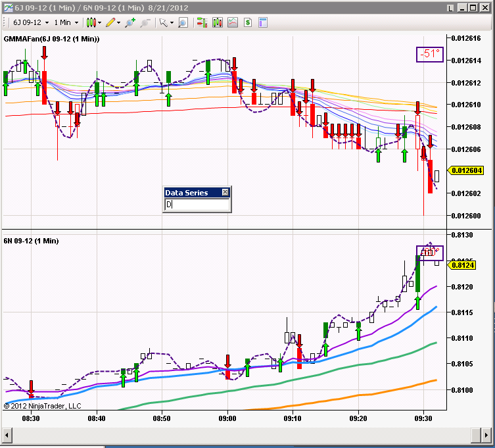This screenshot has width=495, height=448.
Task: Click the 08:50 time axis label
Action: (162, 418)
